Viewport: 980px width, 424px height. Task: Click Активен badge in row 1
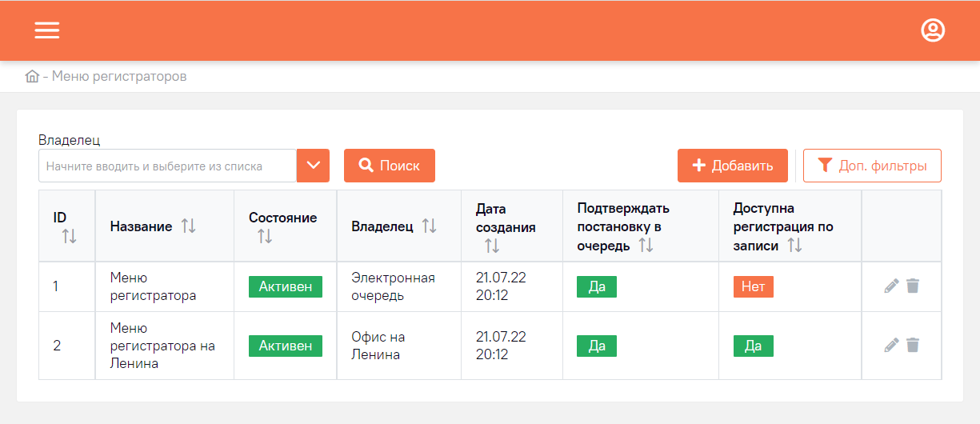[x=286, y=286]
